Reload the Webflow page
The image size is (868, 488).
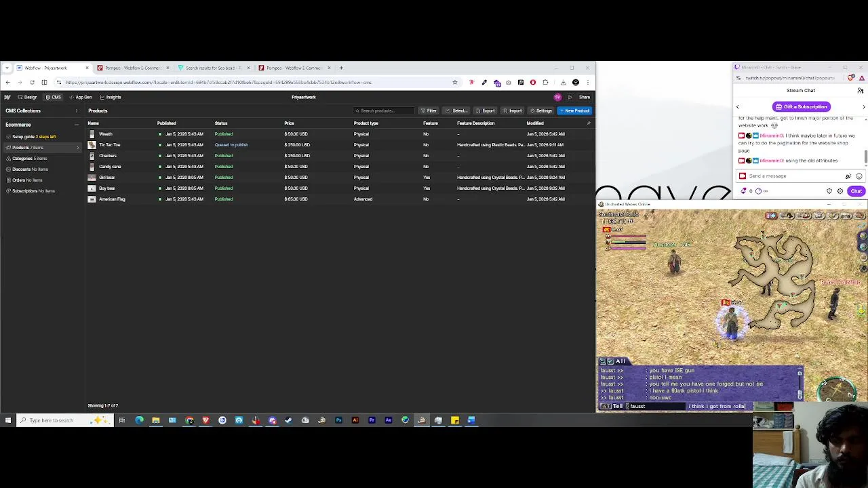pyautogui.click(x=32, y=83)
